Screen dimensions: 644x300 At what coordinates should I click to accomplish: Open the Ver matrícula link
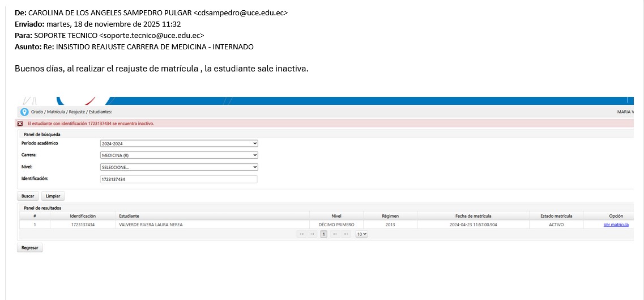616,225
